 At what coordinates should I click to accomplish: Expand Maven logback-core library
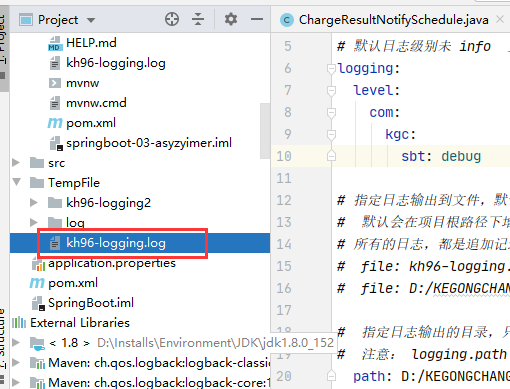pos(16,383)
